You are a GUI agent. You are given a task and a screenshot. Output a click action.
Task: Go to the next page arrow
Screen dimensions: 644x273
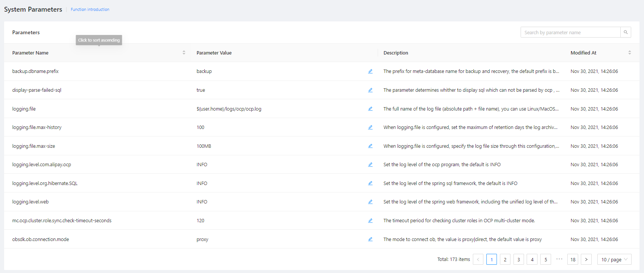586,259
